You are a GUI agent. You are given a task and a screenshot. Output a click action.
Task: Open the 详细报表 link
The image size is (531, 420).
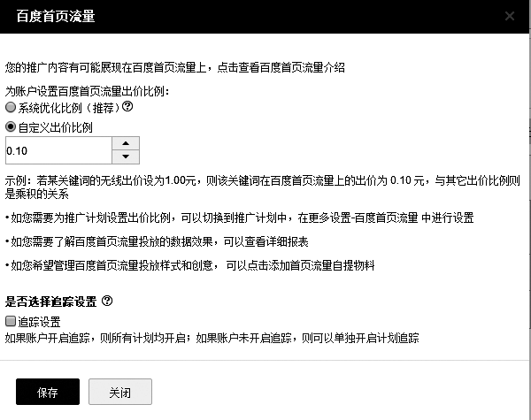(287, 241)
